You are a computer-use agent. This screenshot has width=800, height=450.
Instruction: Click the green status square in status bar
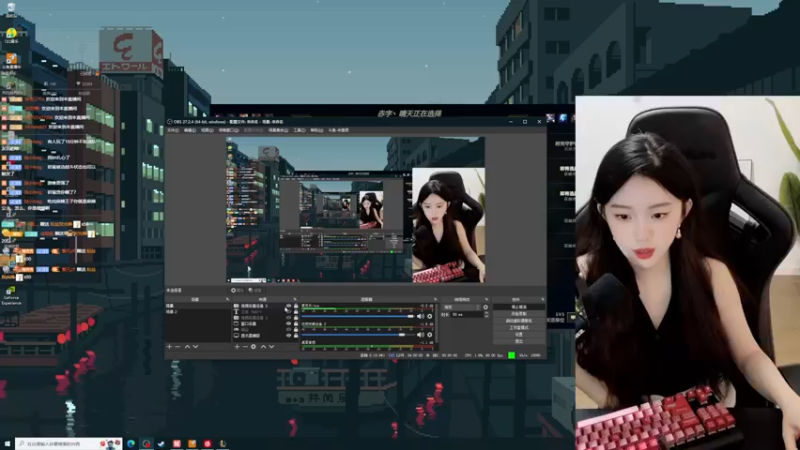[x=511, y=355]
